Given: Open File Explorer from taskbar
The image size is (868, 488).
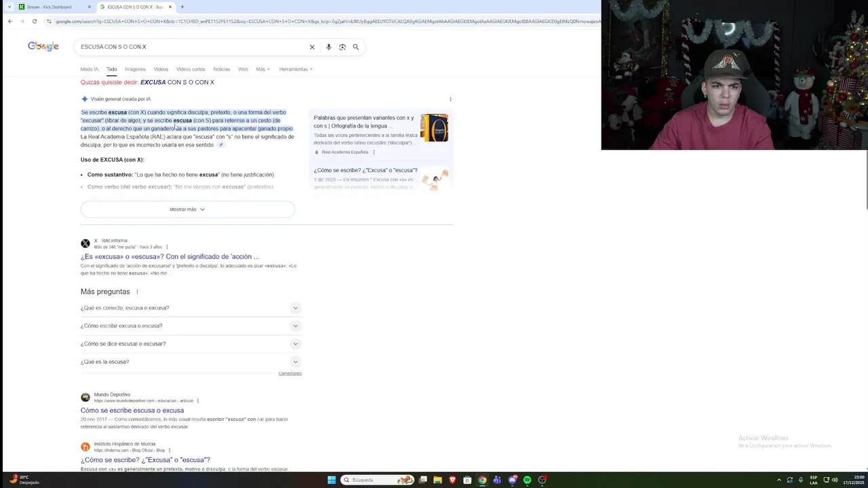Looking at the screenshot, I should [437, 480].
